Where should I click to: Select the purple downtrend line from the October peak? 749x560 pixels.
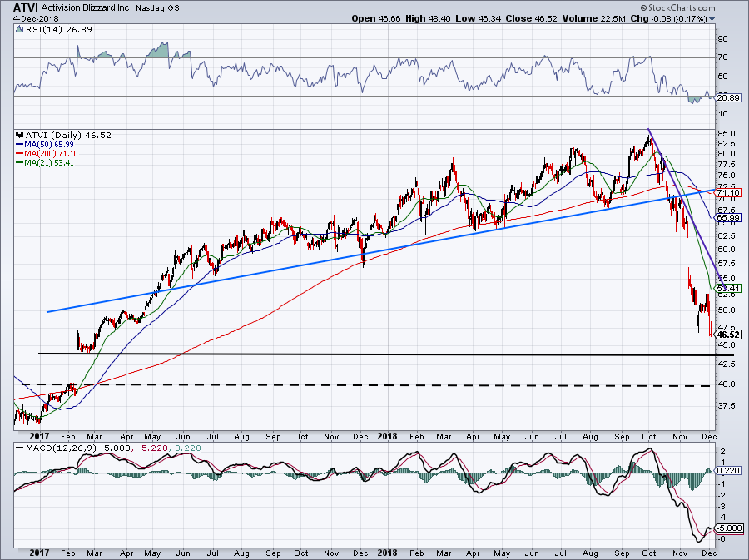coord(687,209)
